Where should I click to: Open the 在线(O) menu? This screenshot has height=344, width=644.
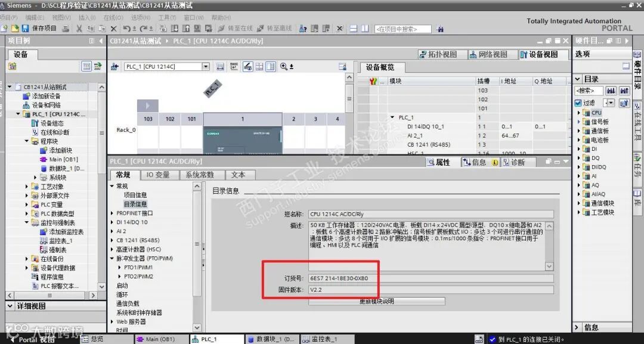coord(113,17)
